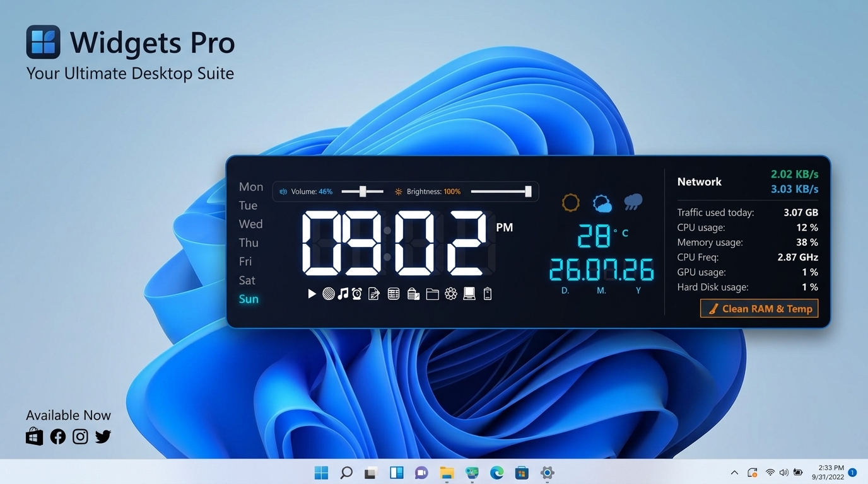
Task: Select Thu in the weekday list
Action: (x=249, y=243)
